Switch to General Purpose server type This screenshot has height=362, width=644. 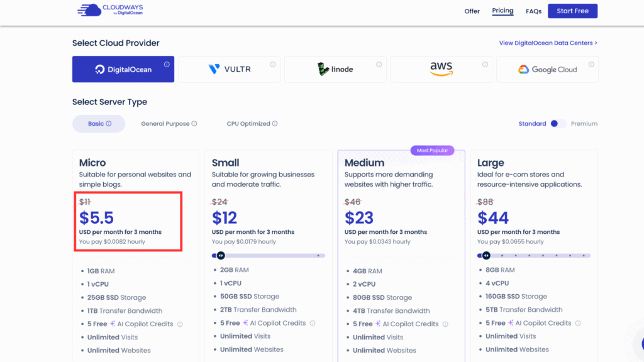pos(165,124)
